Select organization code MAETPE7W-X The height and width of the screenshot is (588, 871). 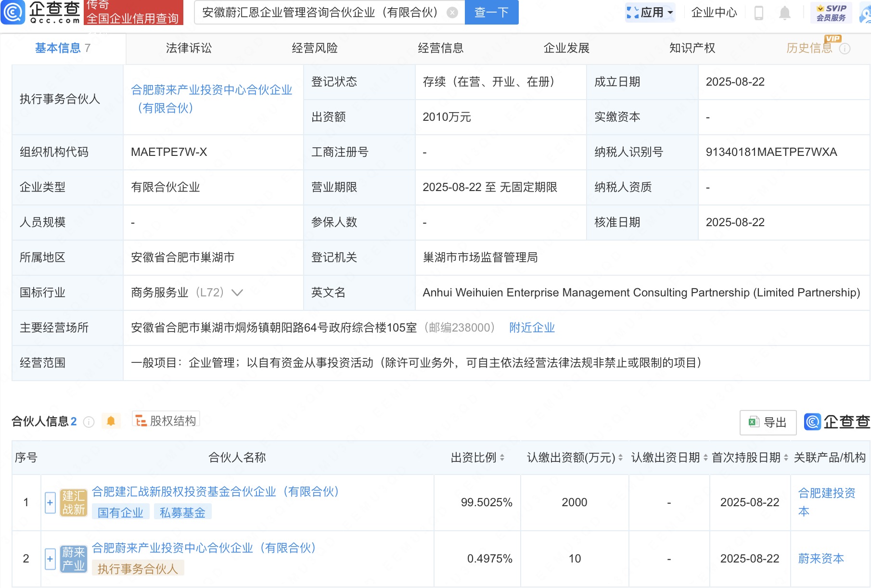169,152
